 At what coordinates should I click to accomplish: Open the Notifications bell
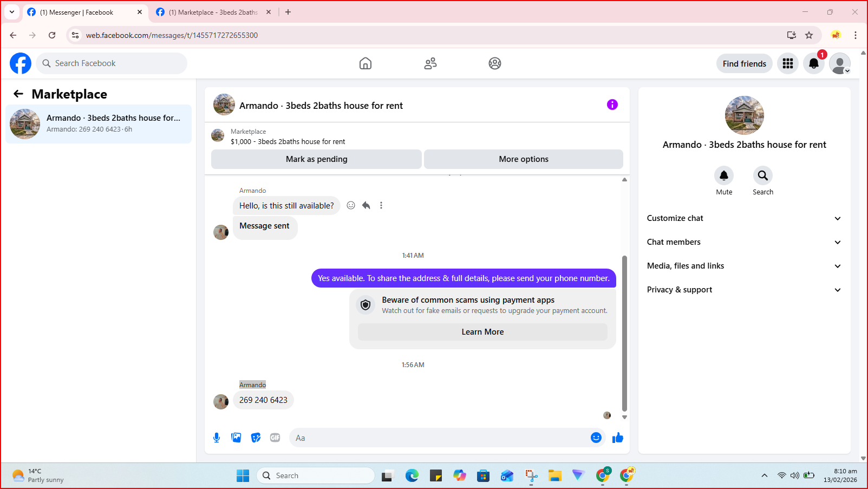(x=814, y=63)
